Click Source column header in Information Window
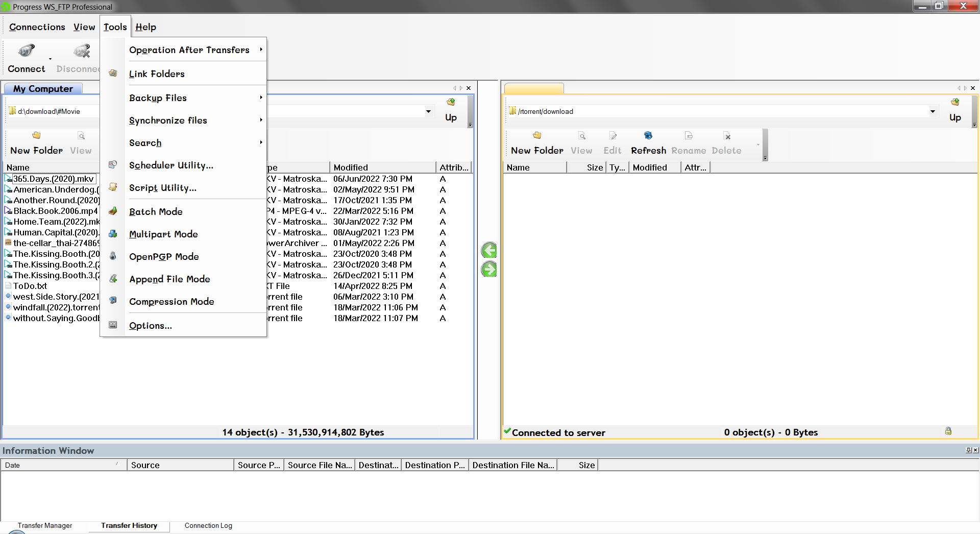This screenshot has width=980, height=534. tap(181, 465)
